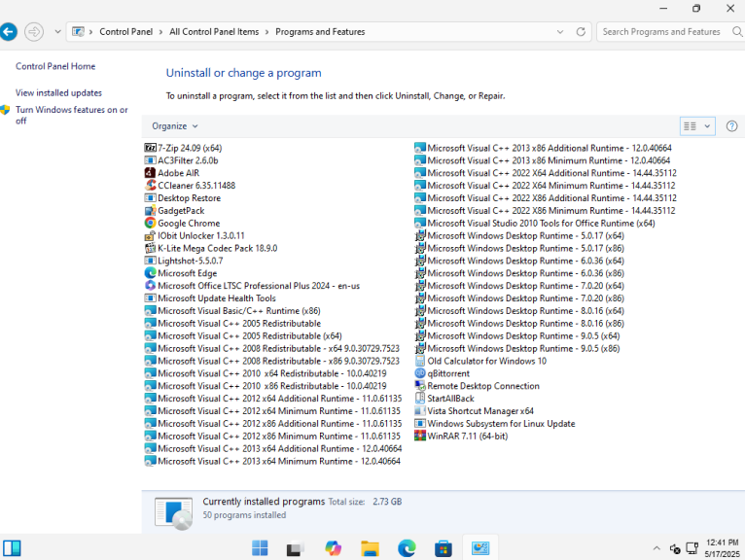
Task: Select Windows Desktop Runtime 5.0.17 (x64)
Action: (518, 235)
